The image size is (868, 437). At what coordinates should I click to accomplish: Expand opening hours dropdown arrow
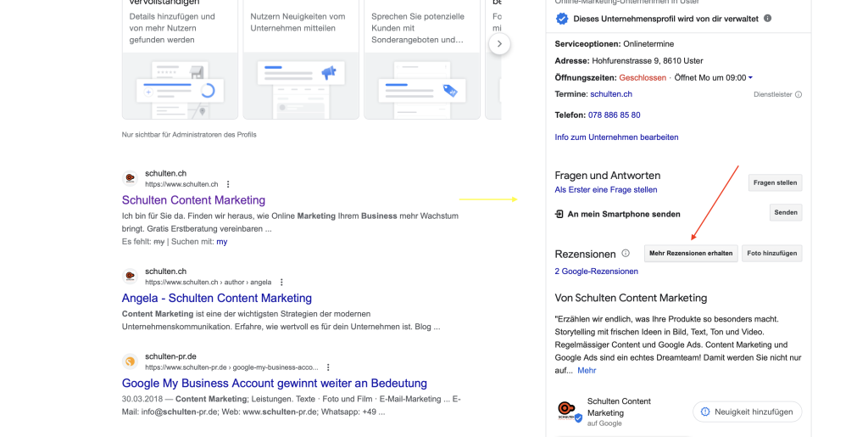(750, 78)
